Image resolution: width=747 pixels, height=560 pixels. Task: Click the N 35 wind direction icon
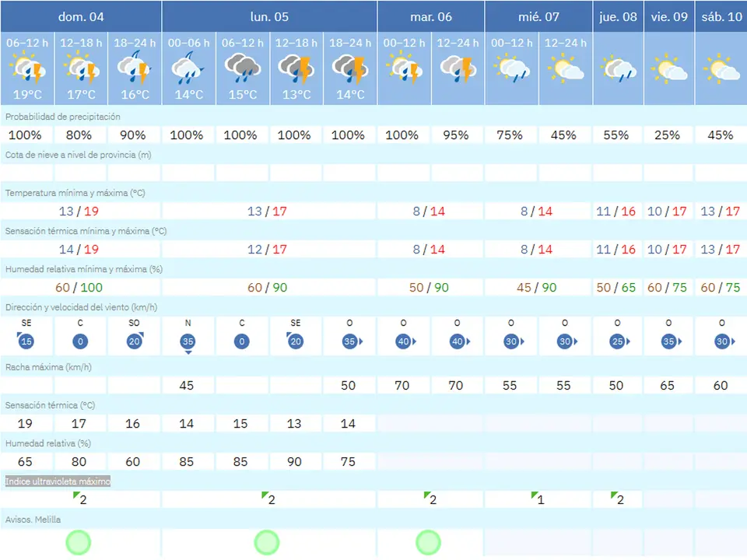pyautogui.click(x=188, y=343)
